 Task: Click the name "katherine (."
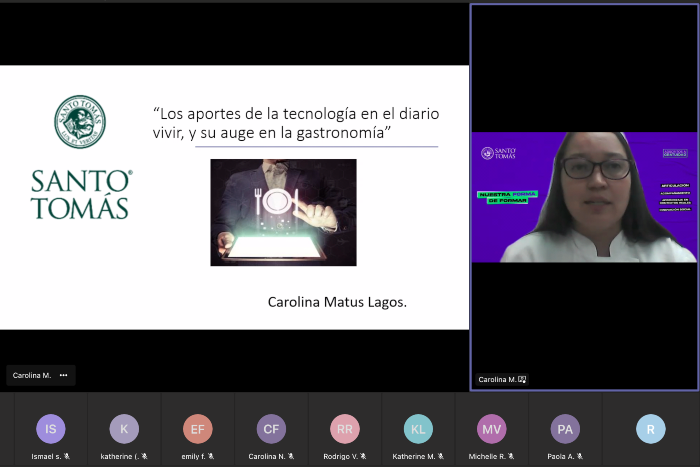pos(120,456)
